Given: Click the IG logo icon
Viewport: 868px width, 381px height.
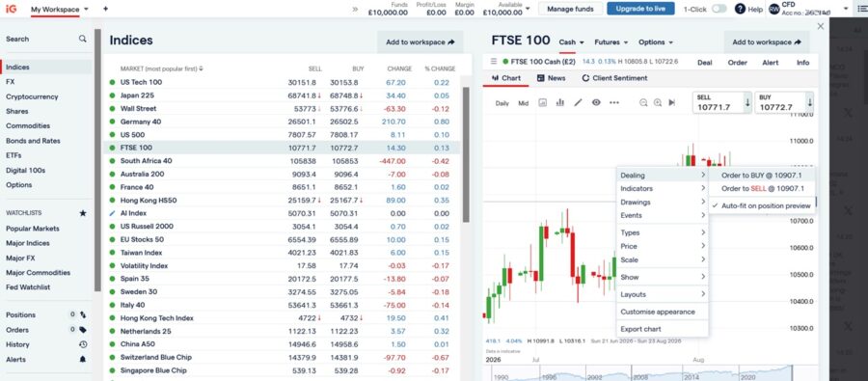Looking at the screenshot, I should point(11,9).
